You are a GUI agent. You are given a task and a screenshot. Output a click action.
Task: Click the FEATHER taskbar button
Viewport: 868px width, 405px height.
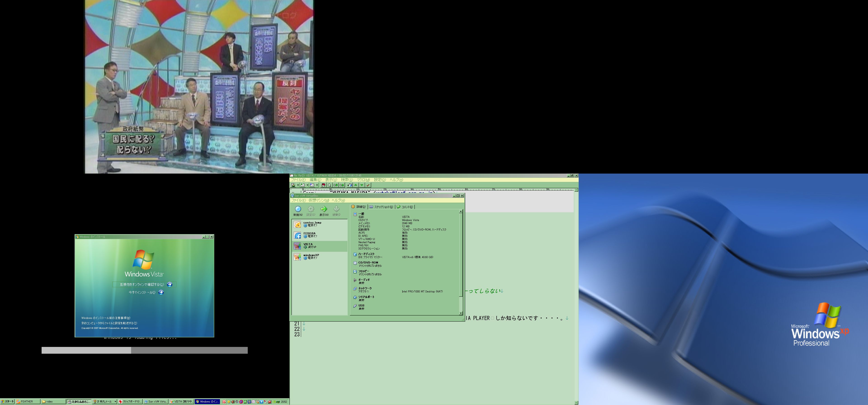point(28,402)
